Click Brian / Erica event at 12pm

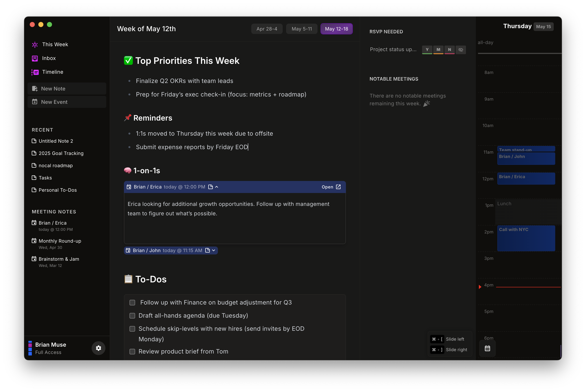click(526, 179)
